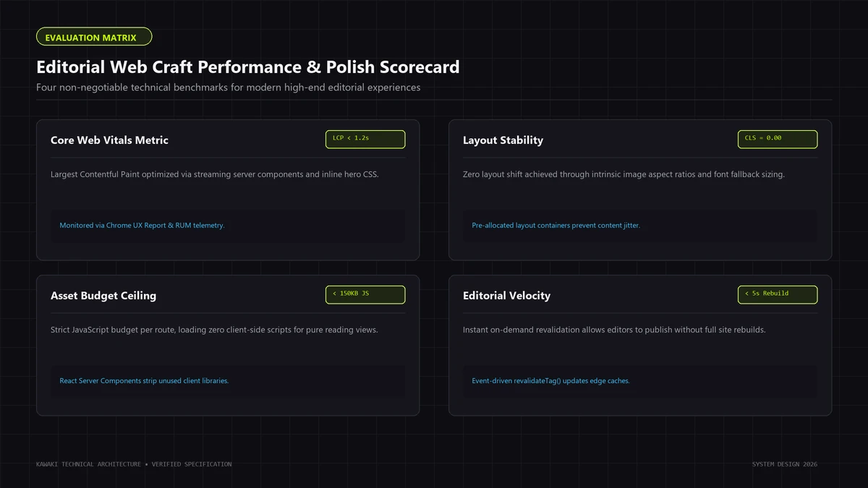
Task: Select the scorecard main title heading
Action: (x=248, y=67)
